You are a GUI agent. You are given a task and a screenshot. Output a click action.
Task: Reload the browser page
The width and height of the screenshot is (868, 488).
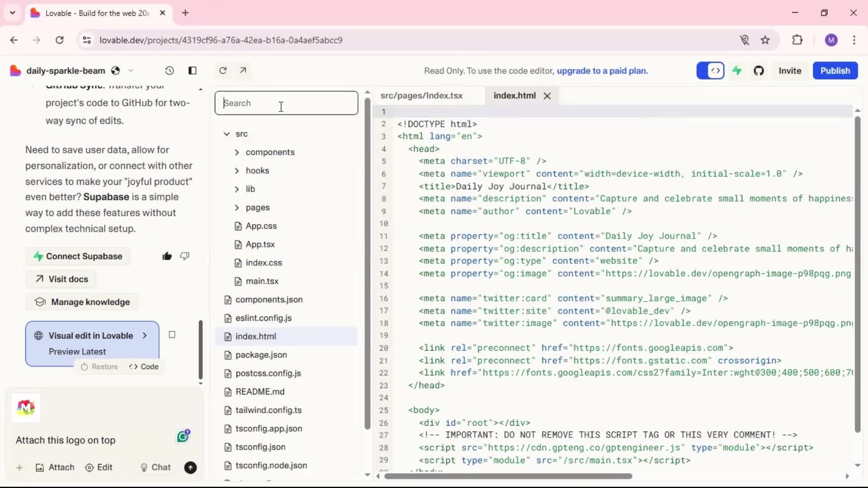[59, 40]
